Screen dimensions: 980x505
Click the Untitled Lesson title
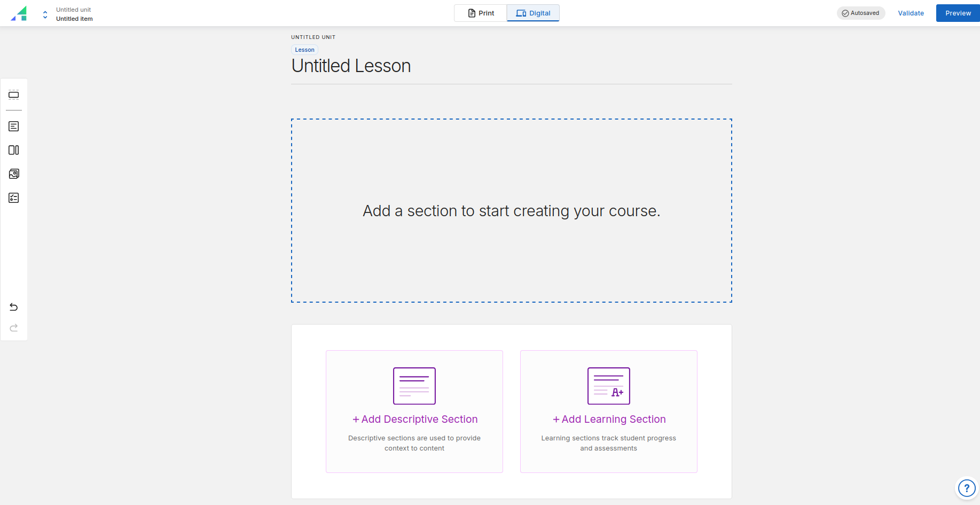pyautogui.click(x=351, y=66)
